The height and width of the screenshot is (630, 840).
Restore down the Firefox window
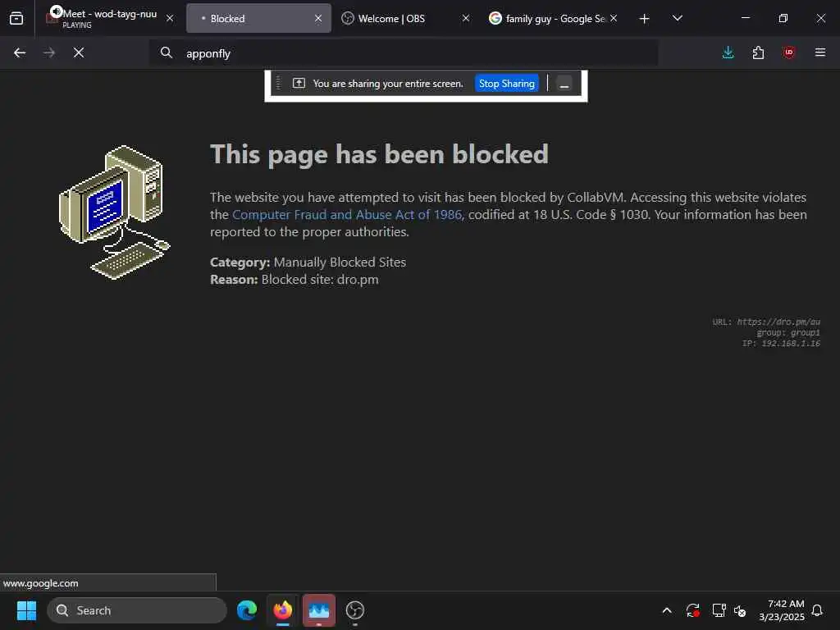point(783,18)
